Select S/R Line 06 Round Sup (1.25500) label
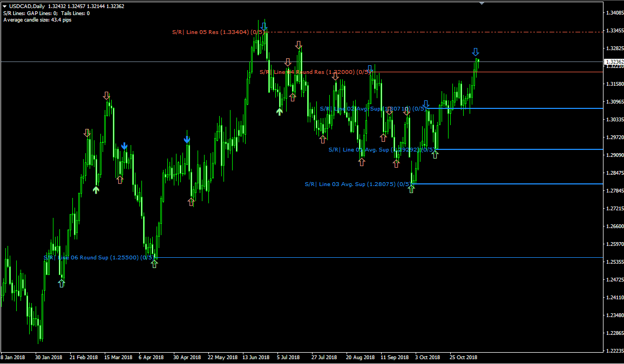Image resolution: width=624 pixels, height=364 pixels. pos(99,258)
